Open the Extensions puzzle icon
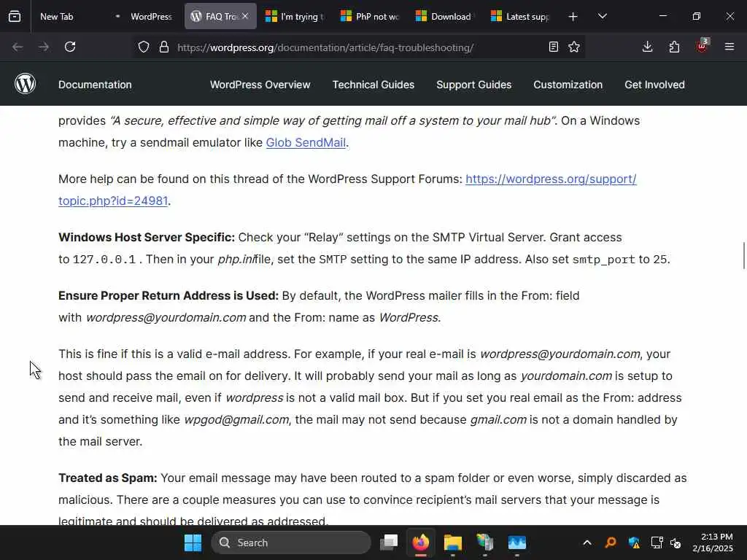The height and width of the screenshot is (560, 747). 674,47
